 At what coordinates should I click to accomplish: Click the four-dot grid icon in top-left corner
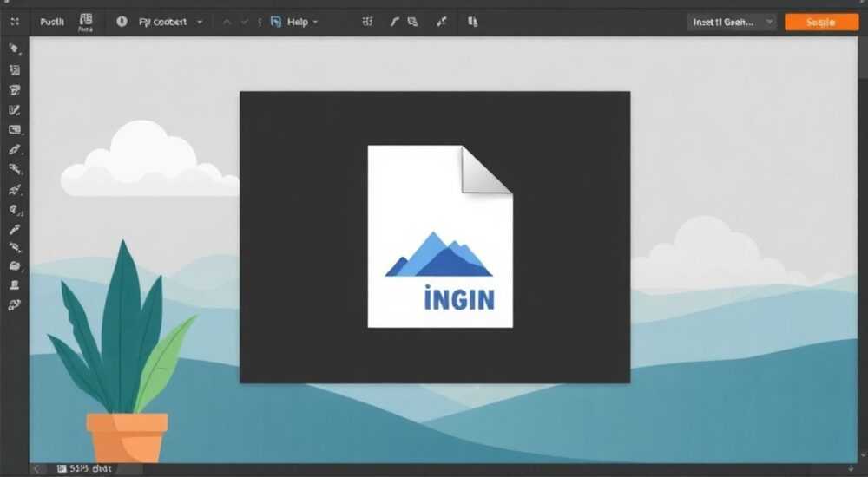[15, 22]
